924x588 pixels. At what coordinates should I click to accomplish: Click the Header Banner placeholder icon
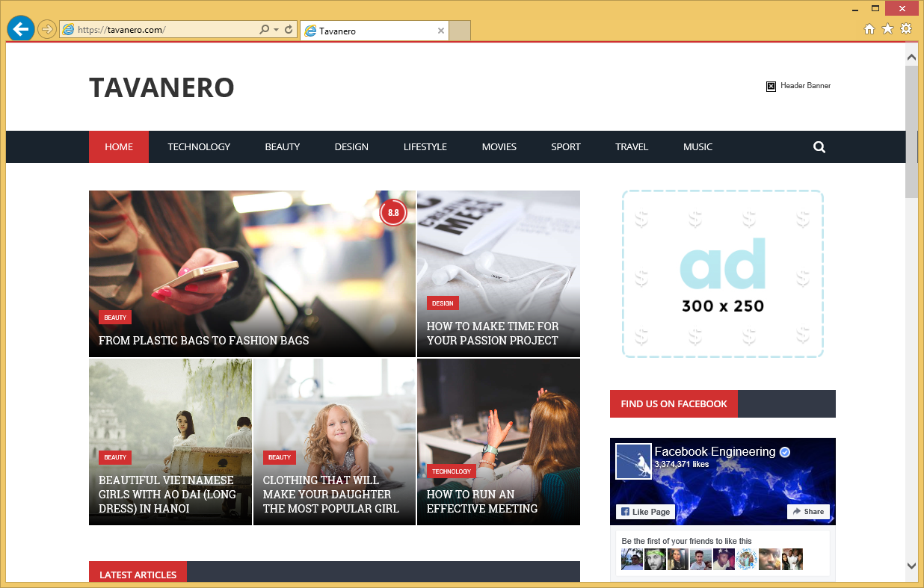tap(771, 86)
